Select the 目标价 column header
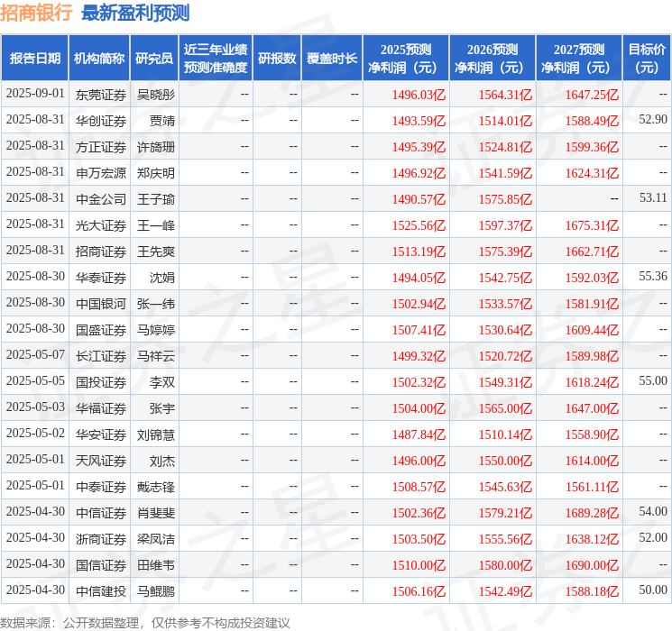The image size is (672, 631). [x=647, y=59]
